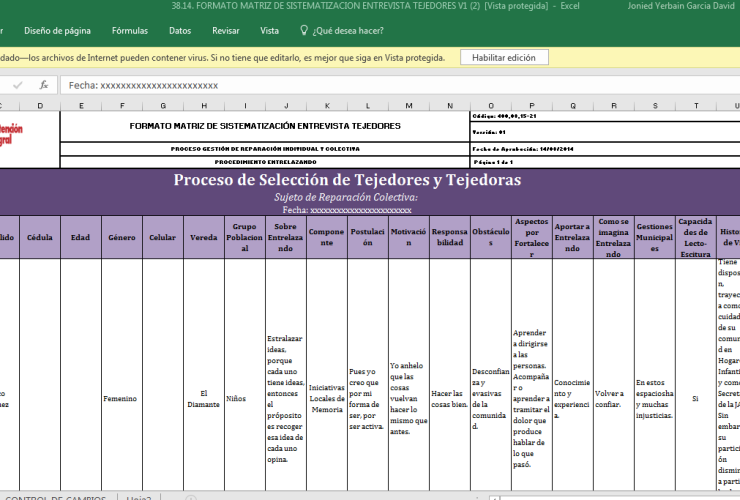Viewport: 740px width, 500px height.
Task: Click the Género column heading cell
Action: click(122, 237)
